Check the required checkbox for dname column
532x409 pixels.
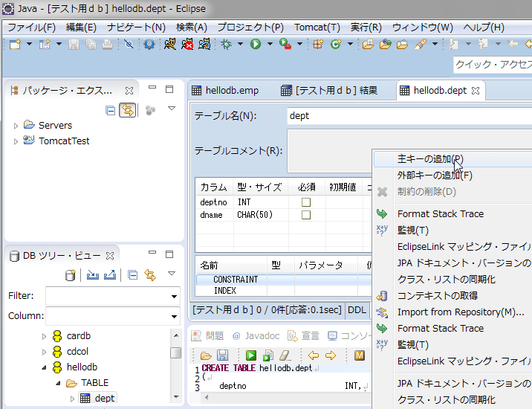click(305, 215)
